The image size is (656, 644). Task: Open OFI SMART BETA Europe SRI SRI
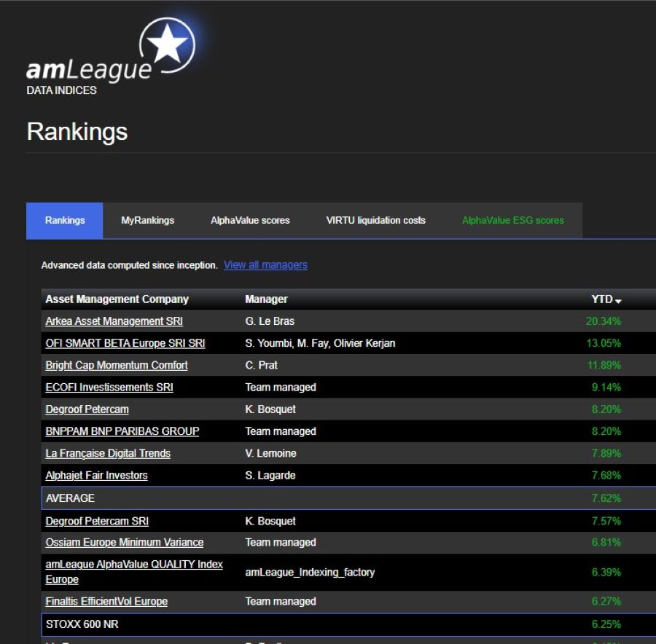click(125, 343)
